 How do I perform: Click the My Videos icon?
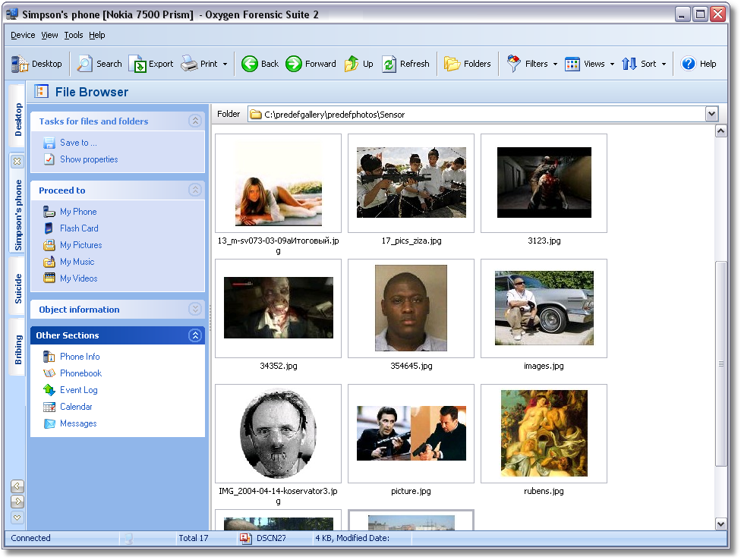point(49,278)
